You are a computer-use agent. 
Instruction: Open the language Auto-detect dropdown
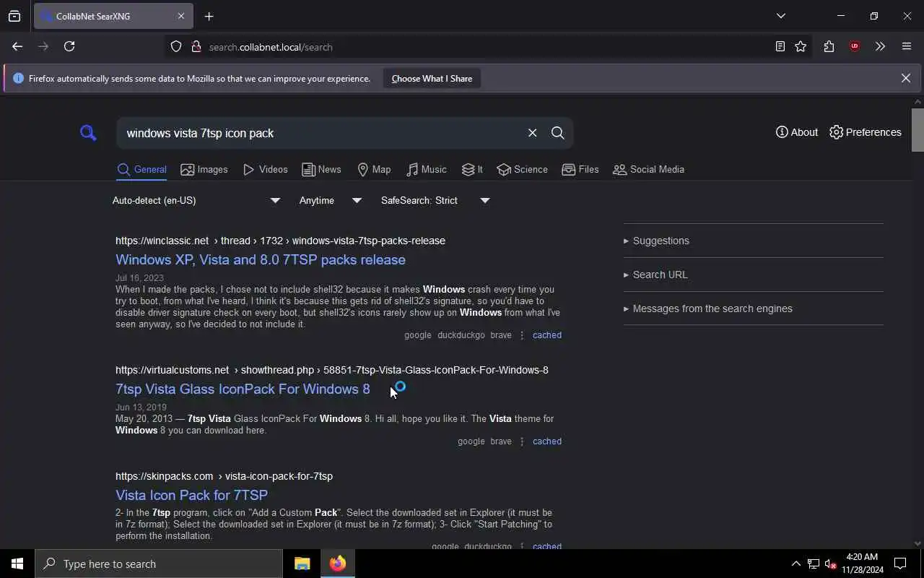[x=196, y=200]
